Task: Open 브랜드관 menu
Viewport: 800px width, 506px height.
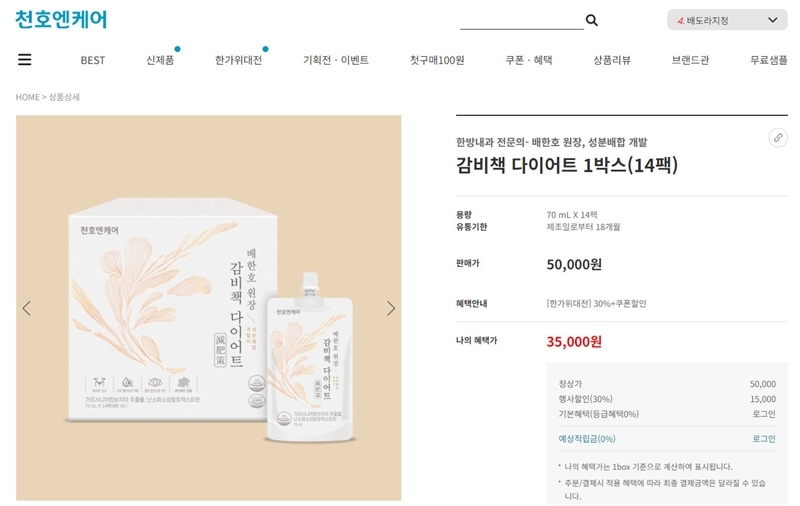Action: pos(690,60)
